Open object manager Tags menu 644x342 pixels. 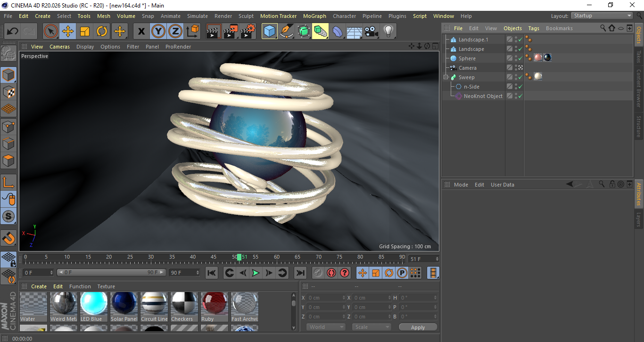534,28
